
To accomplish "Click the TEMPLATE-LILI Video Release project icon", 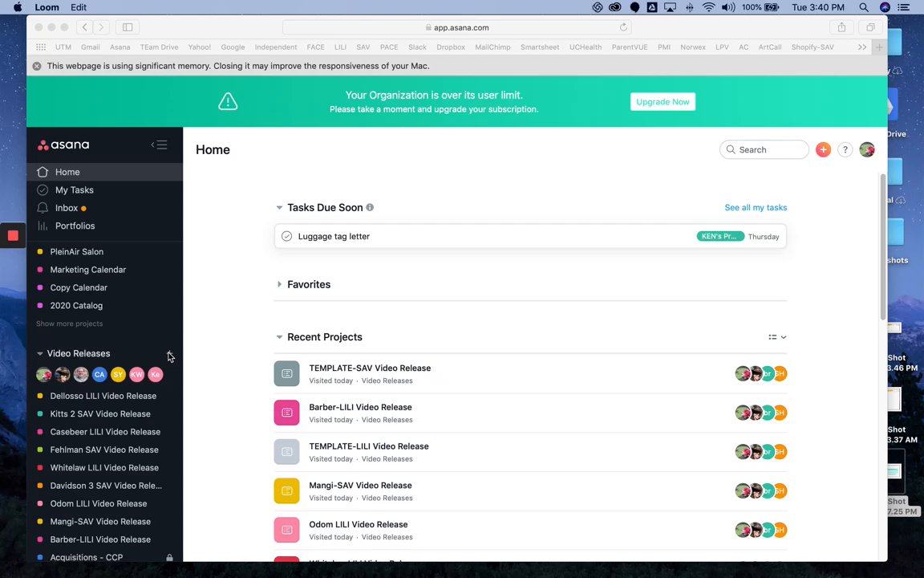I will pyautogui.click(x=286, y=452).
